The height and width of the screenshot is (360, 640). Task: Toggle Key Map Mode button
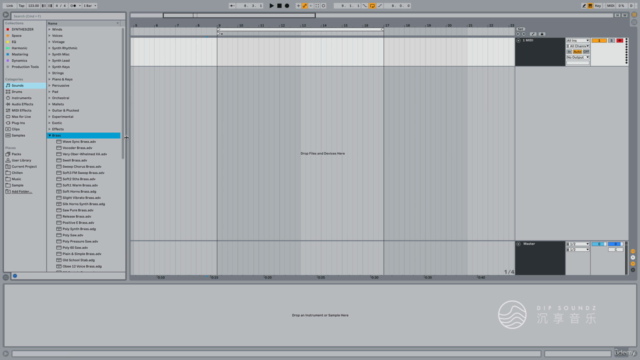point(598,6)
